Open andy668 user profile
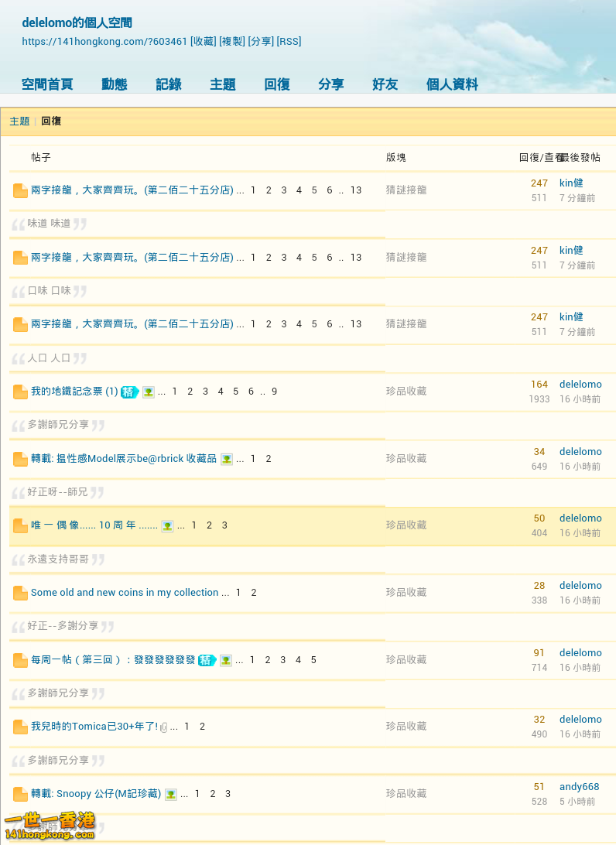 580,787
